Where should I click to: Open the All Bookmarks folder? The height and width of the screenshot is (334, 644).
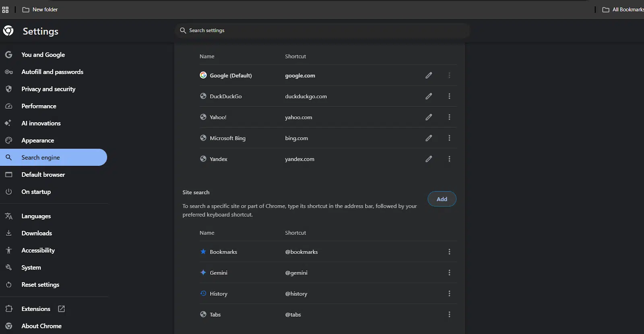click(623, 10)
